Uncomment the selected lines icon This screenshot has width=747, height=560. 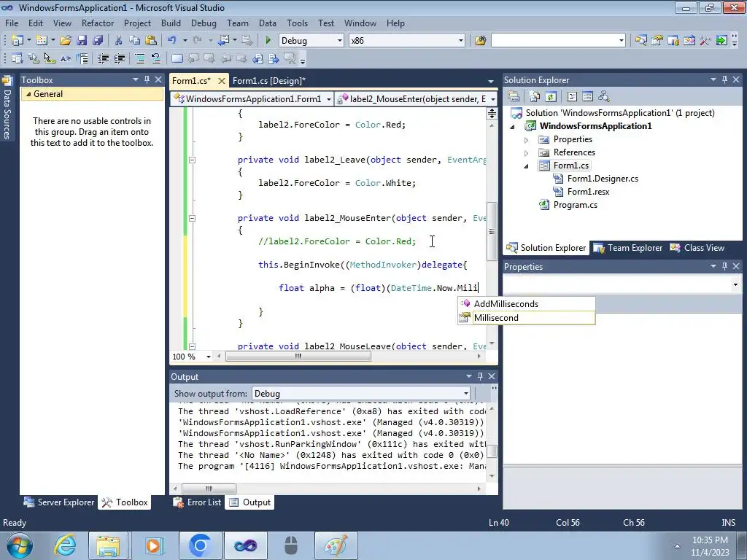[156, 58]
